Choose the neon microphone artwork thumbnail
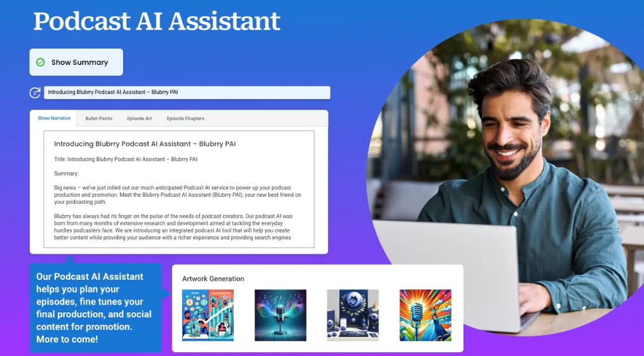This screenshot has width=644, height=356. click(280, 315)
